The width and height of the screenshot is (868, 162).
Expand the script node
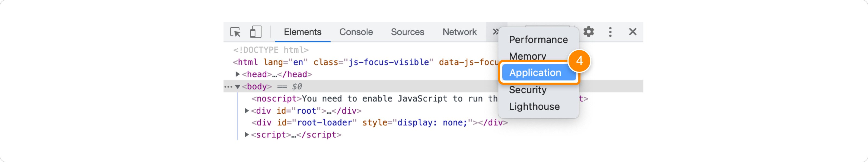click(247, 135)
